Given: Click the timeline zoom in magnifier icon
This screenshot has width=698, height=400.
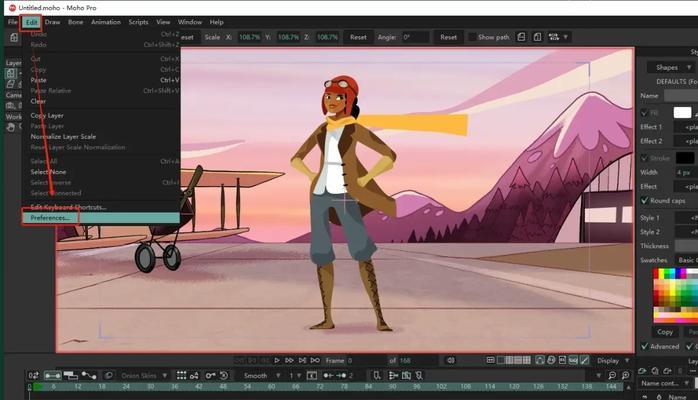Looking at the screenshot, I should (x=625, y=376).
